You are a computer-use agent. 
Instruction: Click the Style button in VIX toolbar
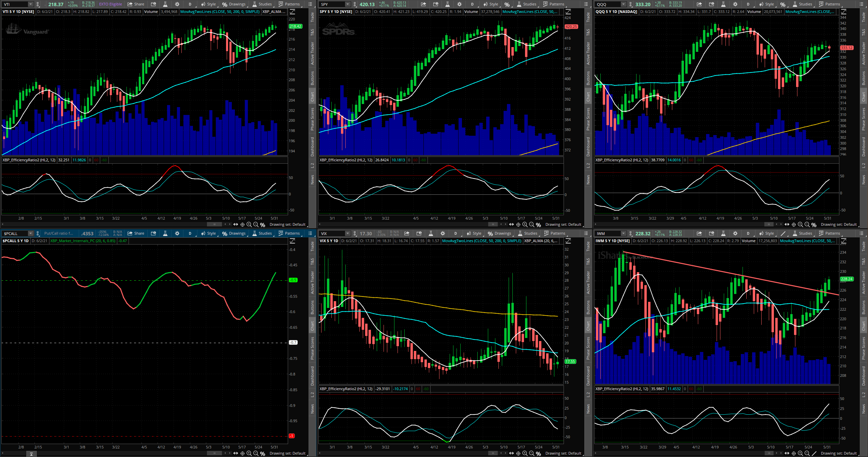point(474,233)
